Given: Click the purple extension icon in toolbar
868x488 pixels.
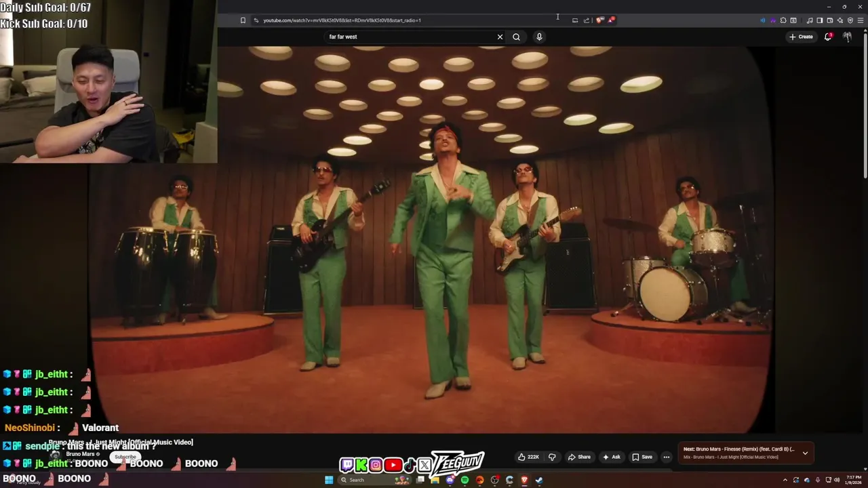Looking at the screenshot, I should [x=773, y=20].
